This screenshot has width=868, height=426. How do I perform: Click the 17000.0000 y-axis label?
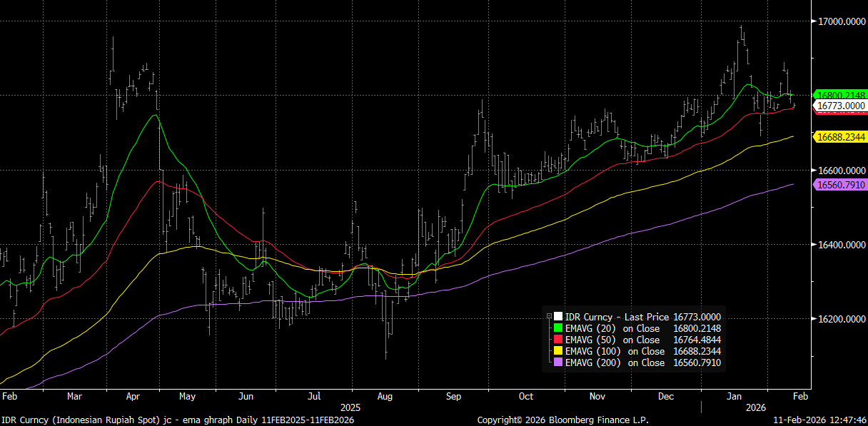841,21
